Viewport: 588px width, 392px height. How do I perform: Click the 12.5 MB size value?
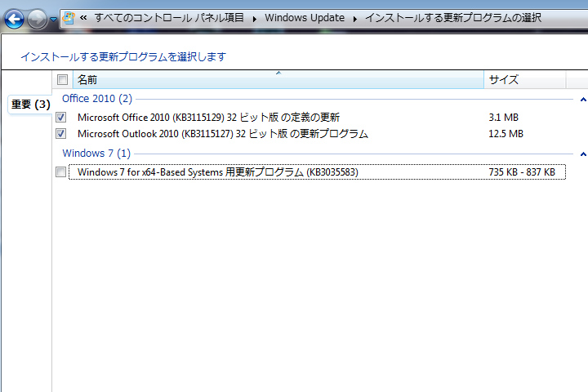506,134
